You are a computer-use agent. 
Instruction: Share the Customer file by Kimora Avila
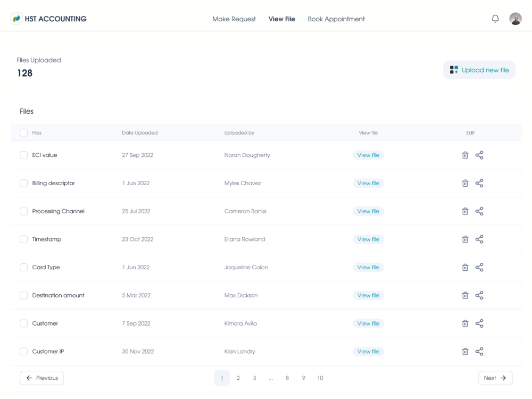(479, 323)
